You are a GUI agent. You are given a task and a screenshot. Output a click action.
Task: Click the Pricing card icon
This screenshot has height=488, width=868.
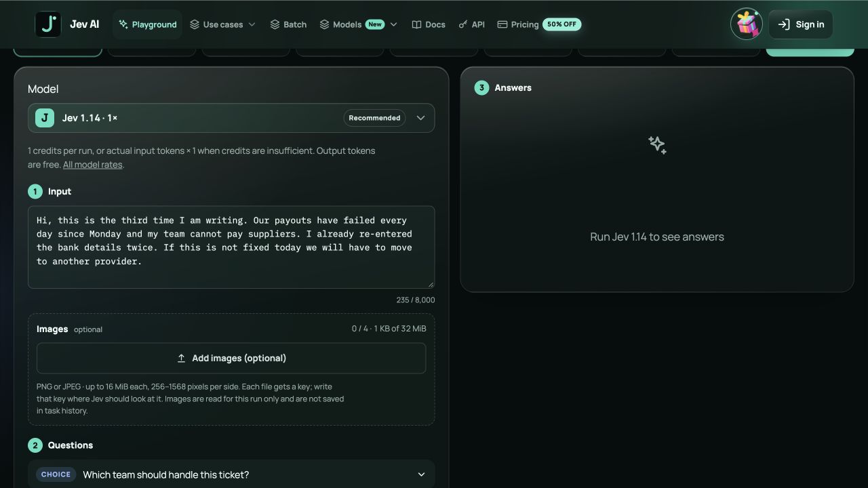click(502, 24)
